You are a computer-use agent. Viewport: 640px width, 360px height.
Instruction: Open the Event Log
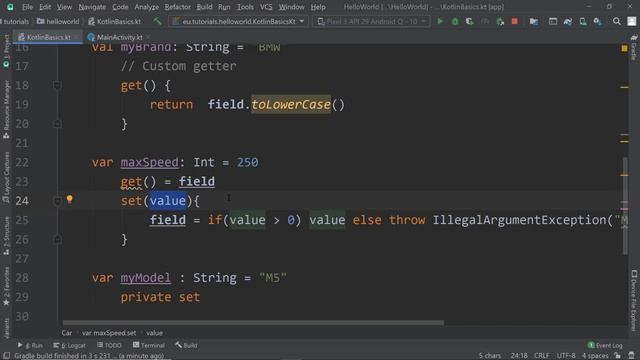[605, 345]
